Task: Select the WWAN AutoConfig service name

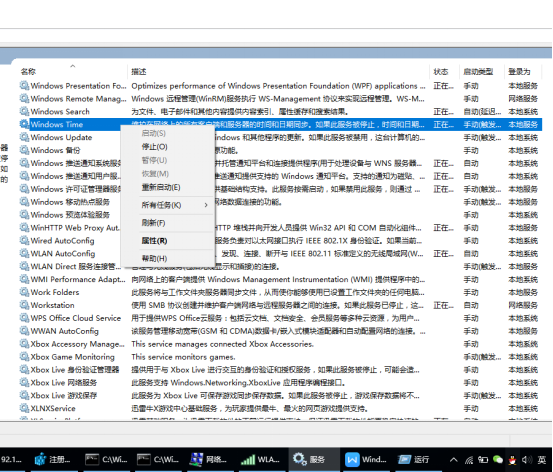Action: (x=65, y=331)
